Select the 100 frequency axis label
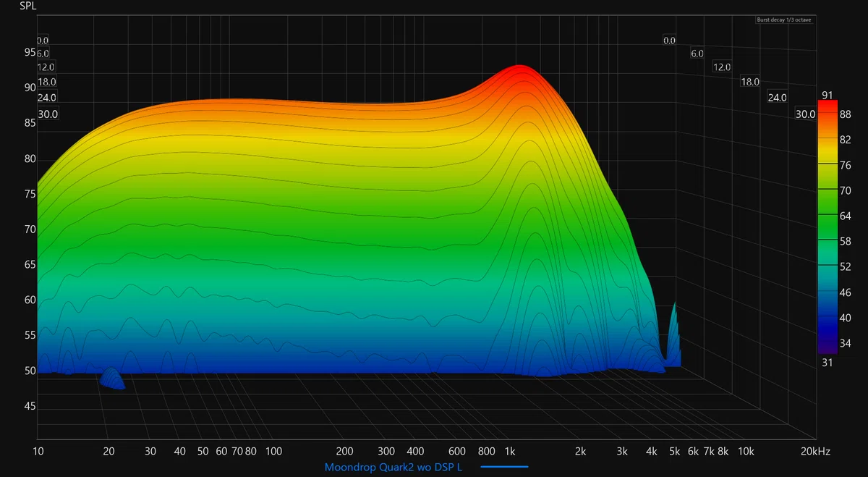The width and height of the screenshot is (868, 477). (x=273, y=452)
